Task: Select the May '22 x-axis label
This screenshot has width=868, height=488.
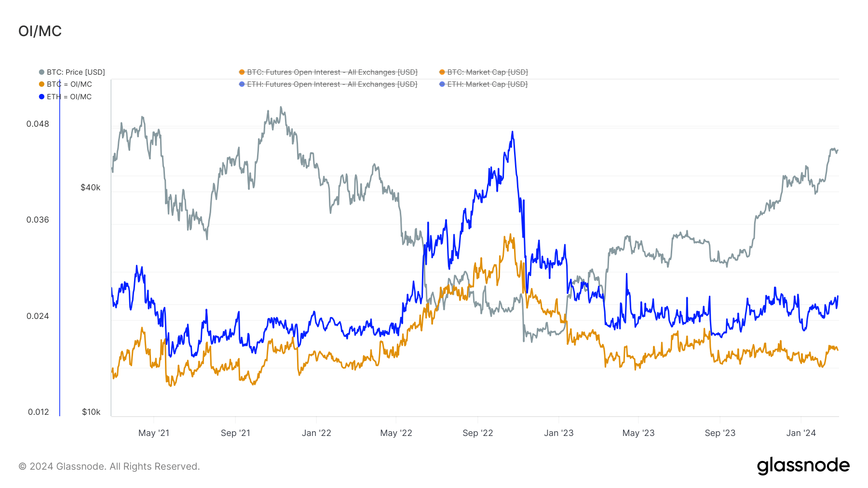Action: (x=396, y=433)
